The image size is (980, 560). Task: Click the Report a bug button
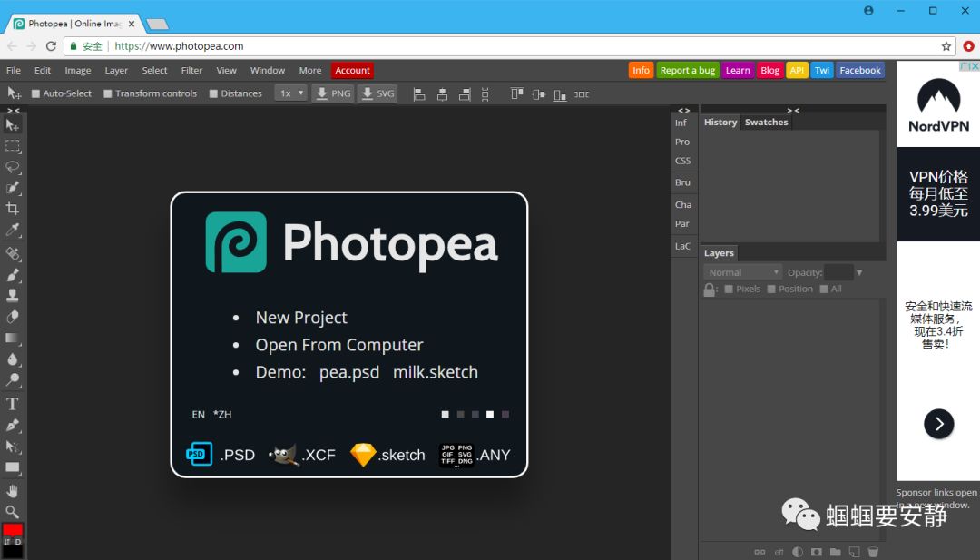pos(689,70)
